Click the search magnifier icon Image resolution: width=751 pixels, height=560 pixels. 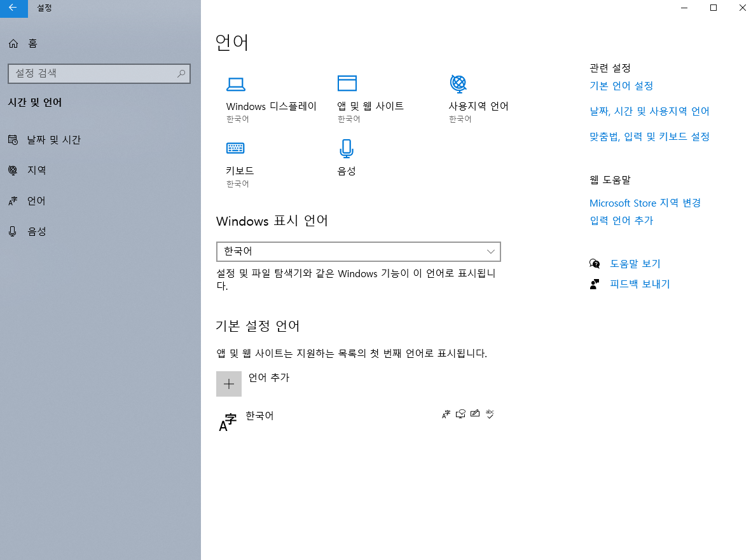point(181,73)
